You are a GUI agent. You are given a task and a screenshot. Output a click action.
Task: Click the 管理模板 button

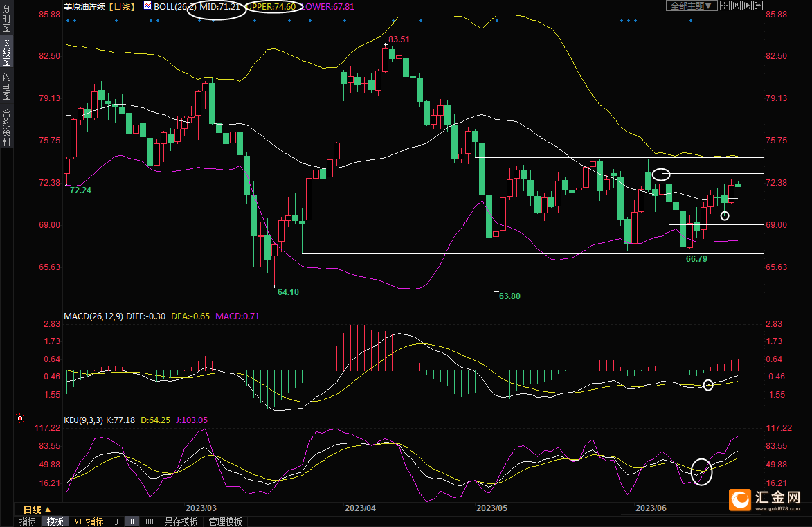(225, 521)
